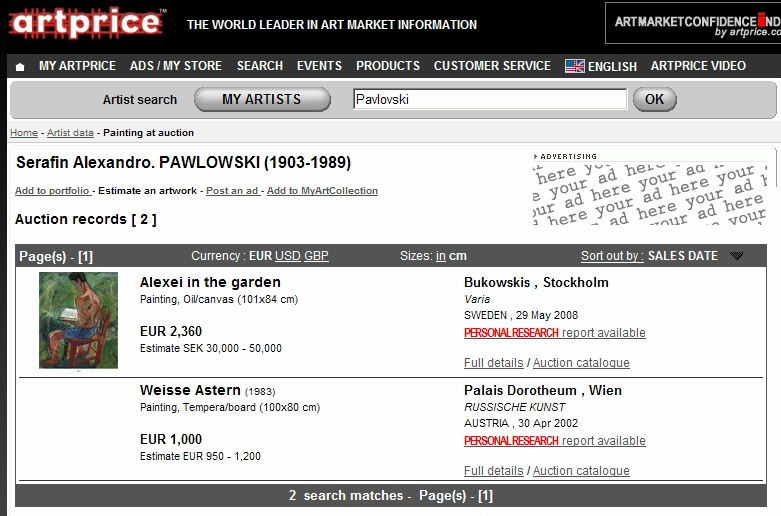Focus the artist search text field
Screen dimensions: 781x516
point(490,99)
